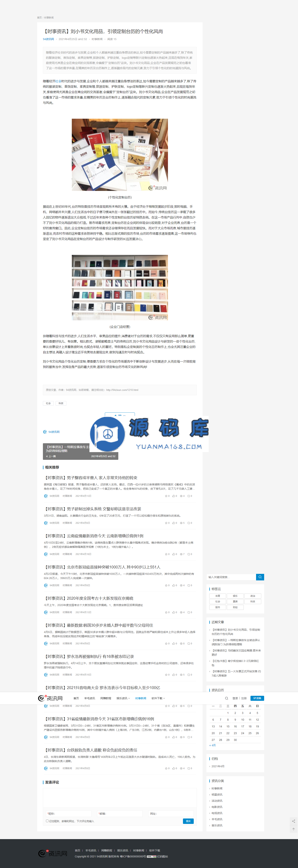Click the 股市 tag in tag cloud
This screenshot has height=868, width=298.
click(x=218, y=607)
